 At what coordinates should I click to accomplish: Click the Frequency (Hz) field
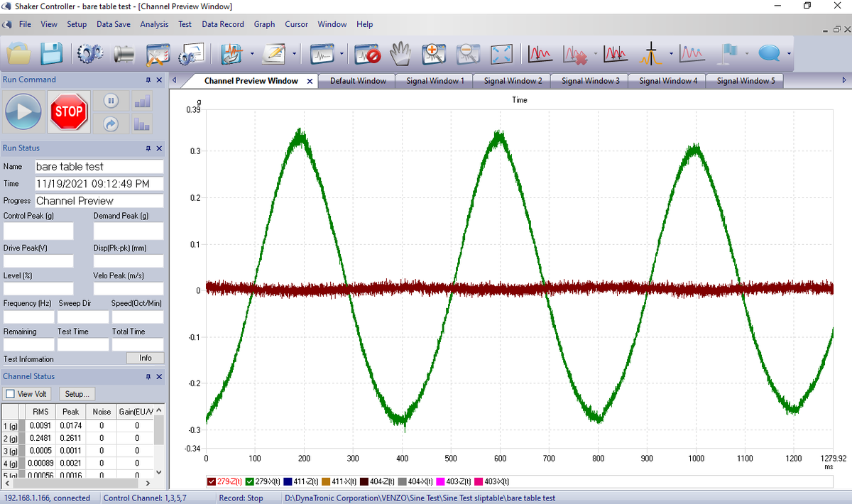point(29,317)
